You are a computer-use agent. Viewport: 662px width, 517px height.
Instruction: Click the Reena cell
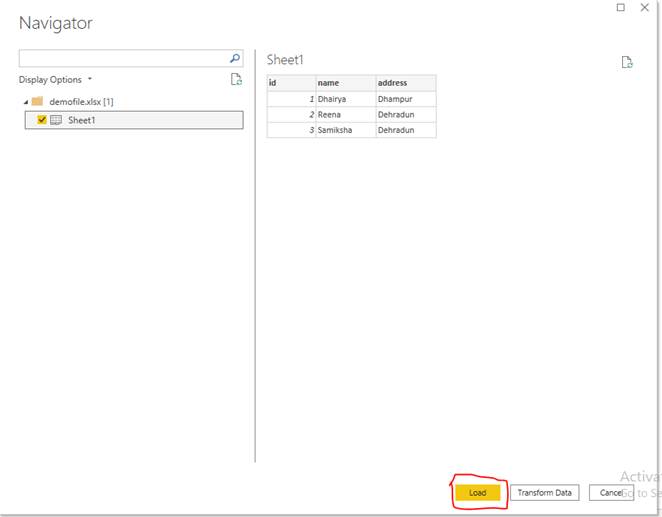click(x=346, y=114)
